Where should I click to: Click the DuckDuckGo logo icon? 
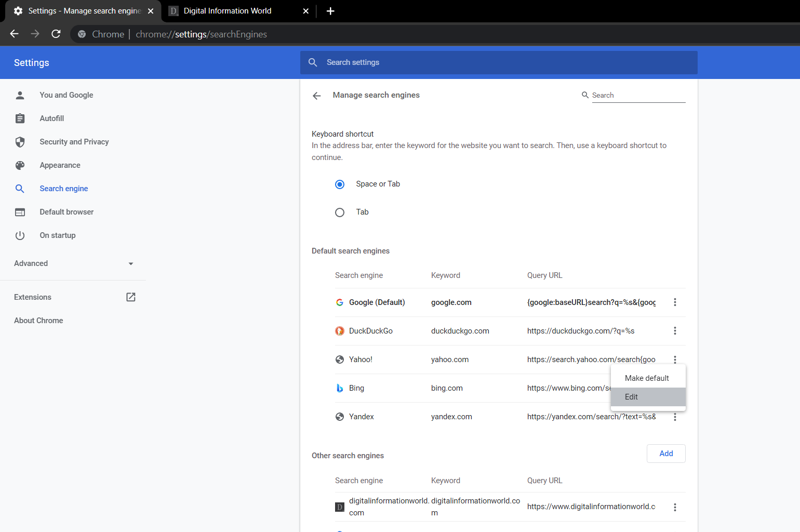[x=340, y=331]
